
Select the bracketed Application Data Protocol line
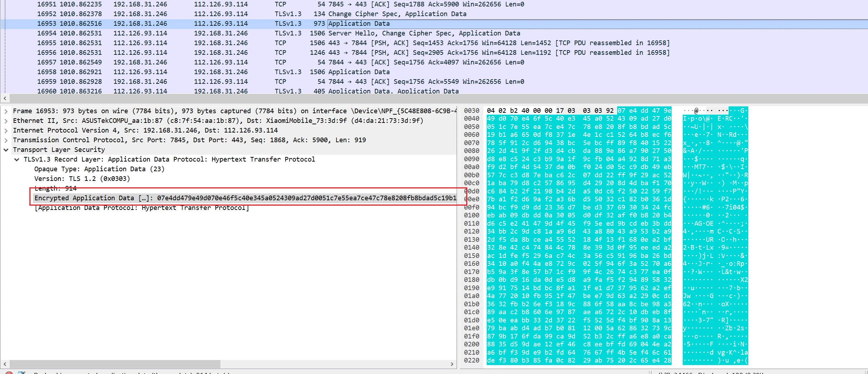click(142, 208)
